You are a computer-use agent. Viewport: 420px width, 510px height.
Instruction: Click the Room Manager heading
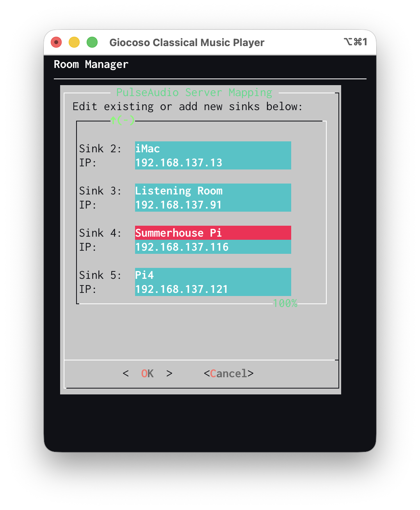click(x=91, y=64)
